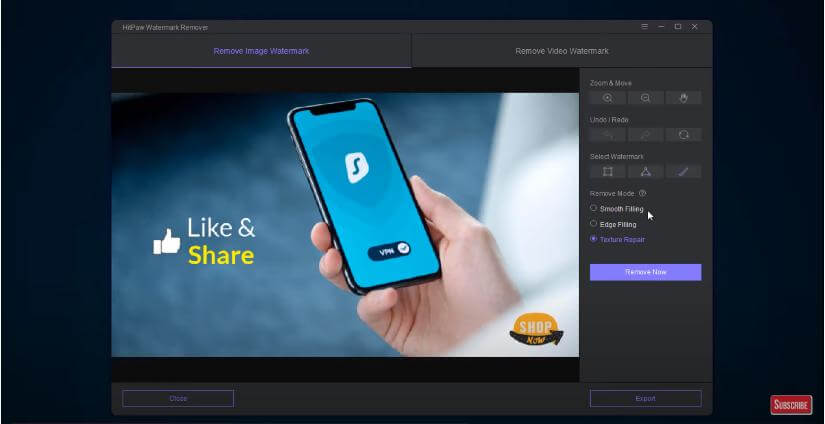
Task: Click the Export button
Action: (646, 398)
